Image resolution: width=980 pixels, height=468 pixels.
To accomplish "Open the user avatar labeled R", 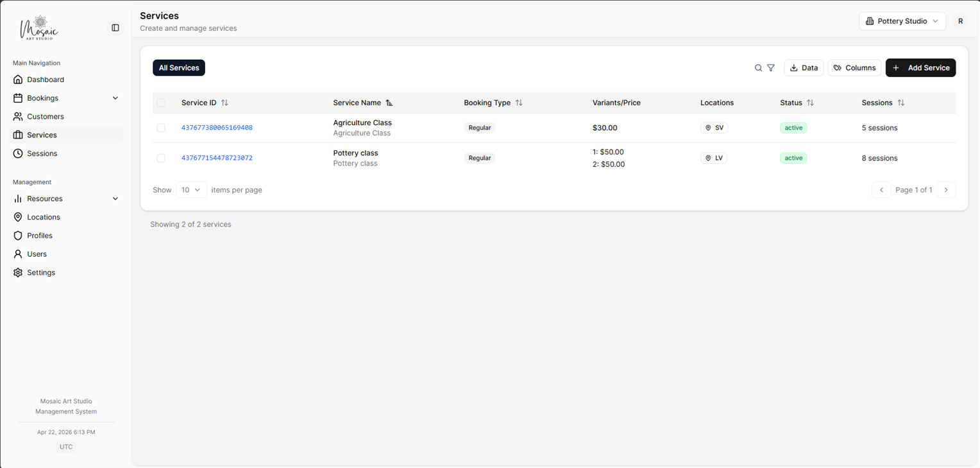I will click(x=960, y=21).
